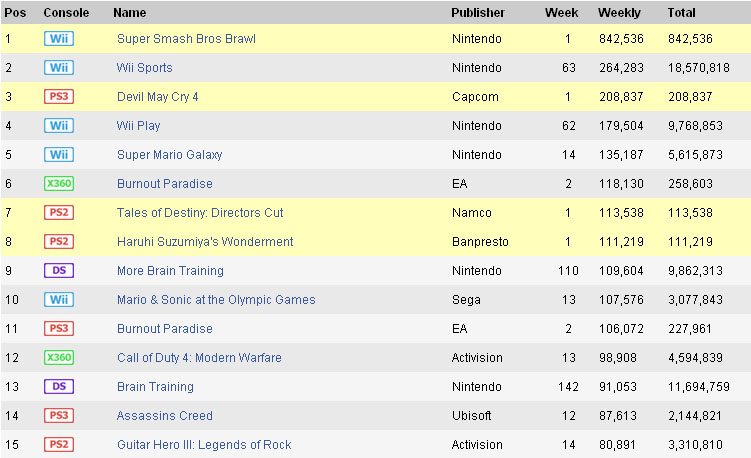Click the Wii badge beside Super Smash Bros Brawl
Image resolution: width=751 pixels, height=458 pixels.
click(x=59, y=39)
